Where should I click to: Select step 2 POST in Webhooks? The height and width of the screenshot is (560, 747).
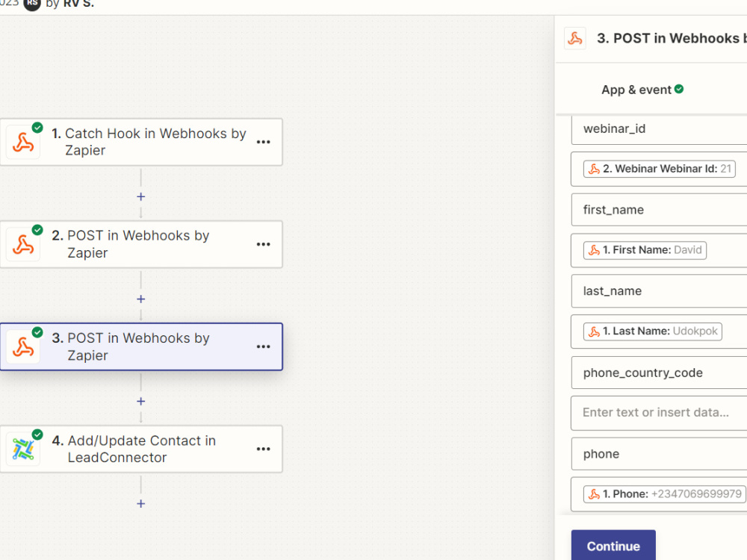tap(141, 244)
